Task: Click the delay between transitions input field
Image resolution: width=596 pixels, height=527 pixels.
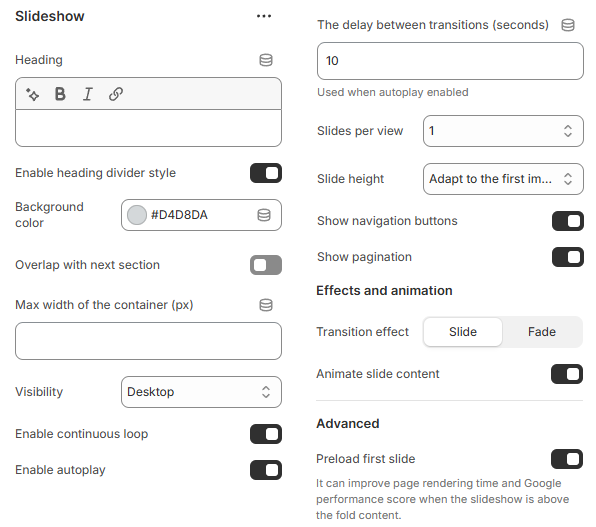Action: tap(450, 61)
